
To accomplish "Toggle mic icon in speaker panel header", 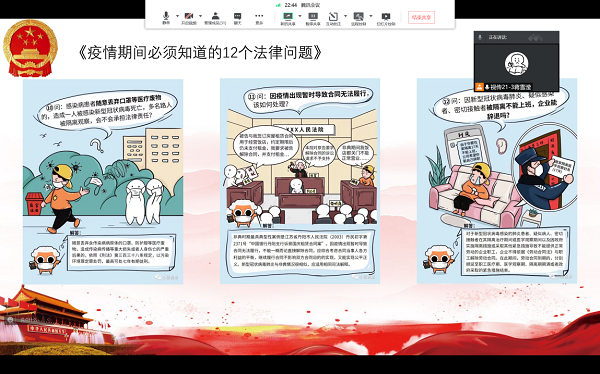I will point(481,37).
